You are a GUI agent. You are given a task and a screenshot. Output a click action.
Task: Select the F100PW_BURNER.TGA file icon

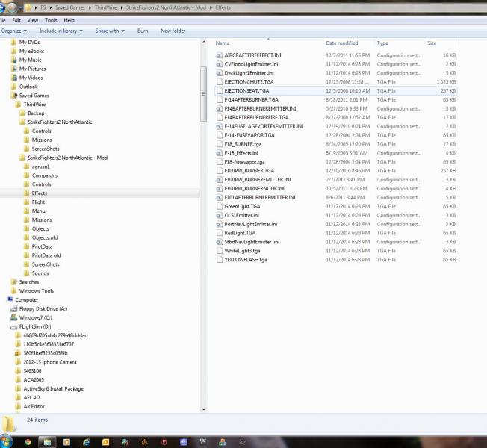click(x=220, y=171)
